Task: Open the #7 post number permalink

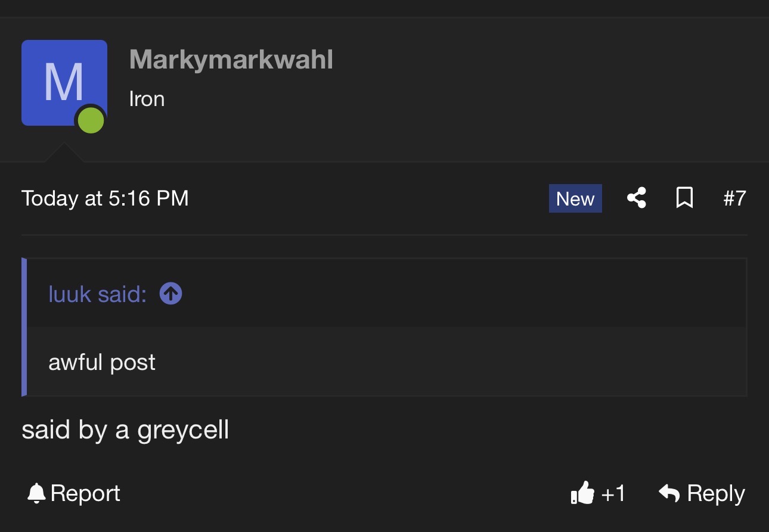Action: pyautogui.click(x=734, y=198)
